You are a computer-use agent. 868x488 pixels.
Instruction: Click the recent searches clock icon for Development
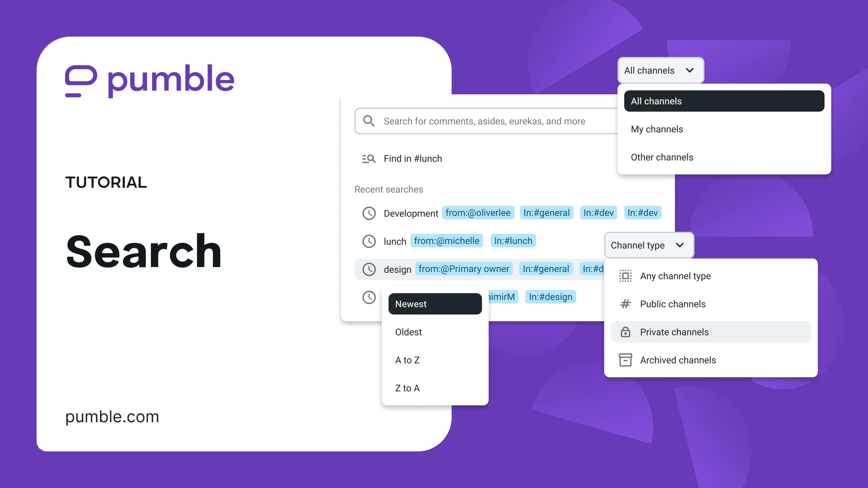click(370, 213)
